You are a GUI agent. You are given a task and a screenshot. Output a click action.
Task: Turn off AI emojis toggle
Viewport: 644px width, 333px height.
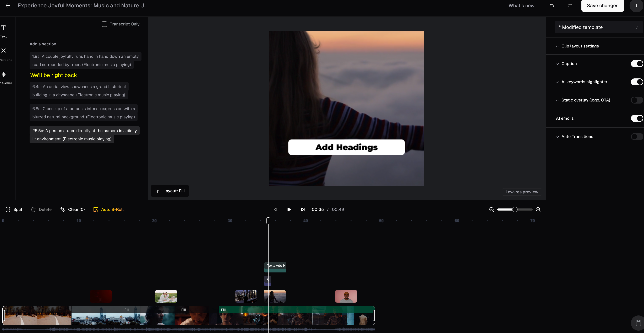pyautogui.click(x=637, y=118)
